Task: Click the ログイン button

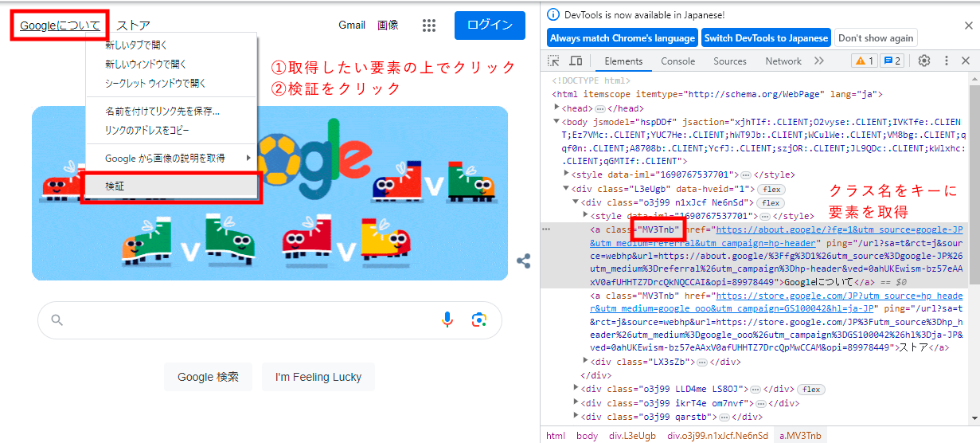Action: point(490,25)
